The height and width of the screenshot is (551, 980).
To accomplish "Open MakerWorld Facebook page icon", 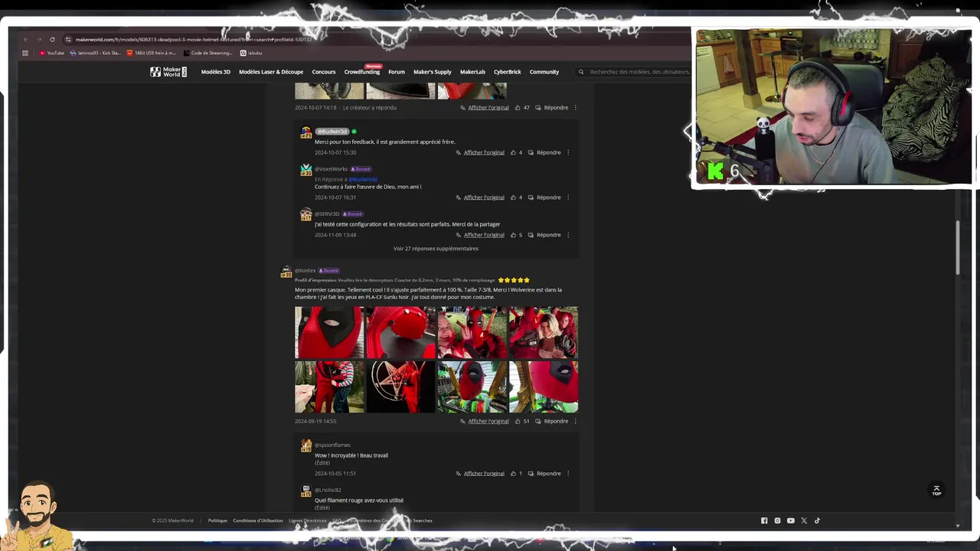I will pyautogui.click(x=764, y=521).
